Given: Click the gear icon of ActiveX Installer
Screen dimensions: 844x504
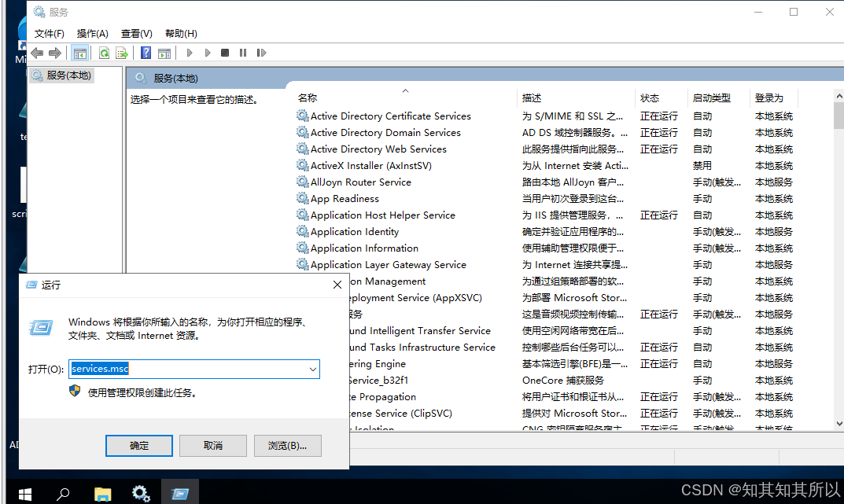Looking at the screenshot, I should coord(303,166).
